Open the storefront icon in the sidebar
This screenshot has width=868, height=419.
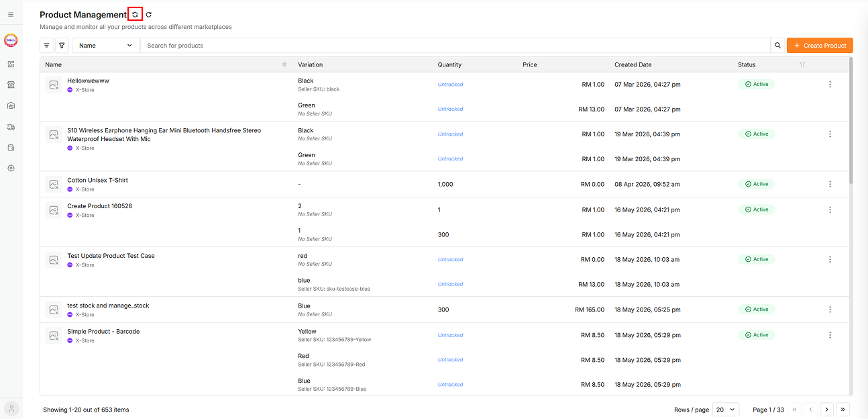(11, 85)
